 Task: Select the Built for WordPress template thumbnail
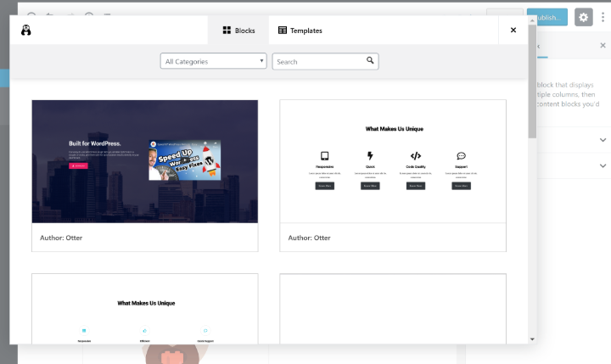[145, 161]
